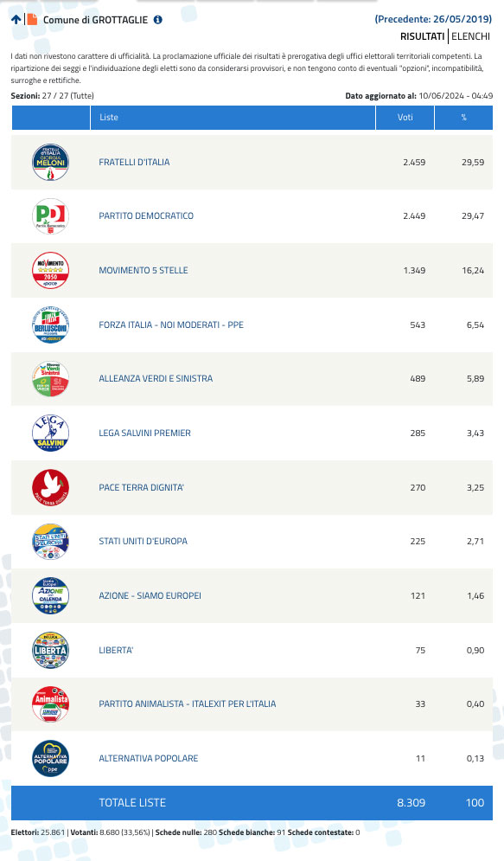The image size is (504, 861).
Task: Click the Partito Animalista logo
Action: (50, 704)
